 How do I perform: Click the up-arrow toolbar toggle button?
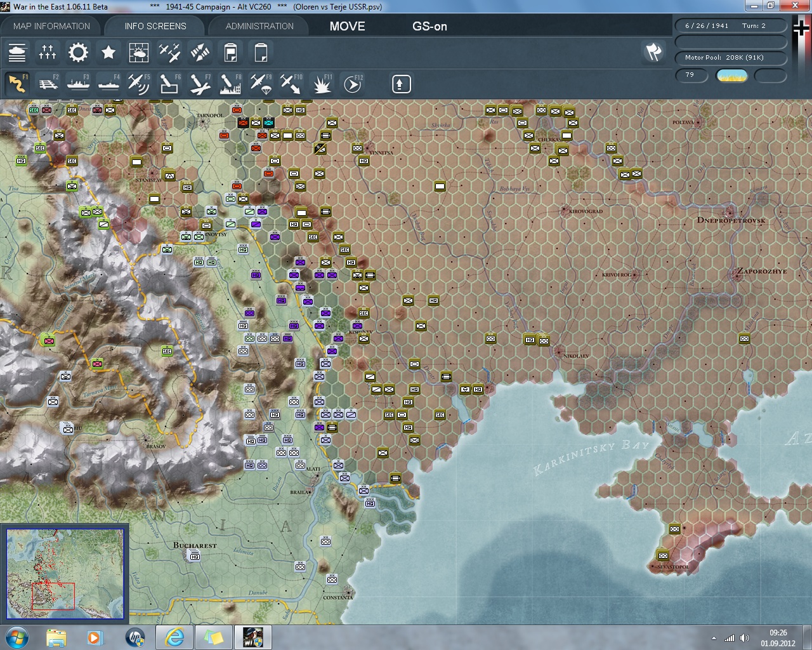[401, 84]
